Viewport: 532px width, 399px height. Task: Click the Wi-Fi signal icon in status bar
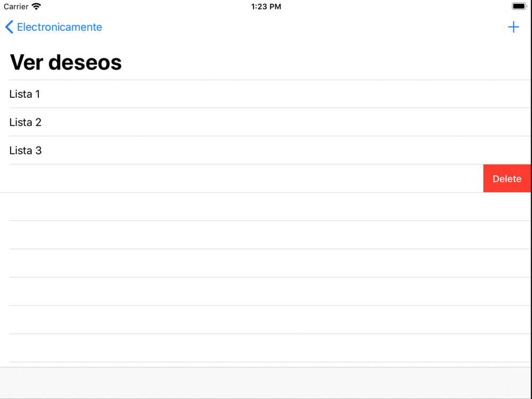(x=36, y=6)
